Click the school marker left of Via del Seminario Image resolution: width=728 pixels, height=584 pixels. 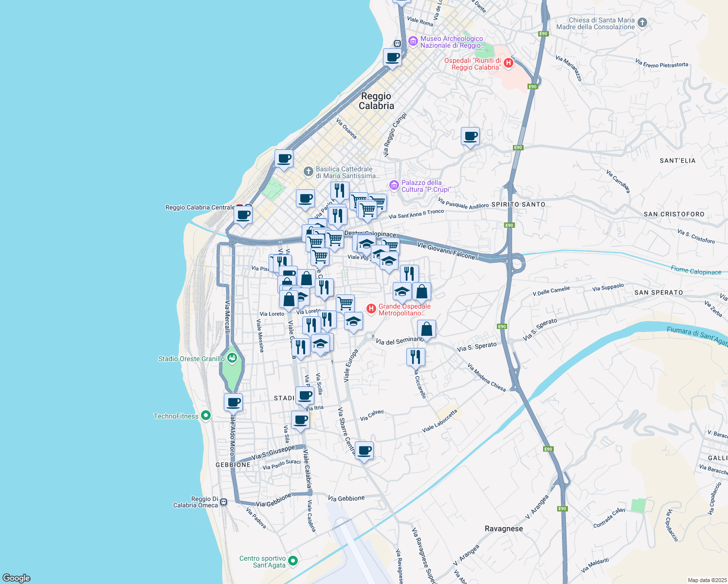coord(353,323)
